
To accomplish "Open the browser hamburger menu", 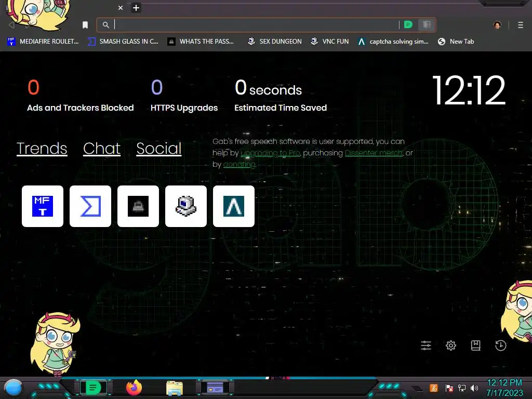I will (x=521, y=25).
